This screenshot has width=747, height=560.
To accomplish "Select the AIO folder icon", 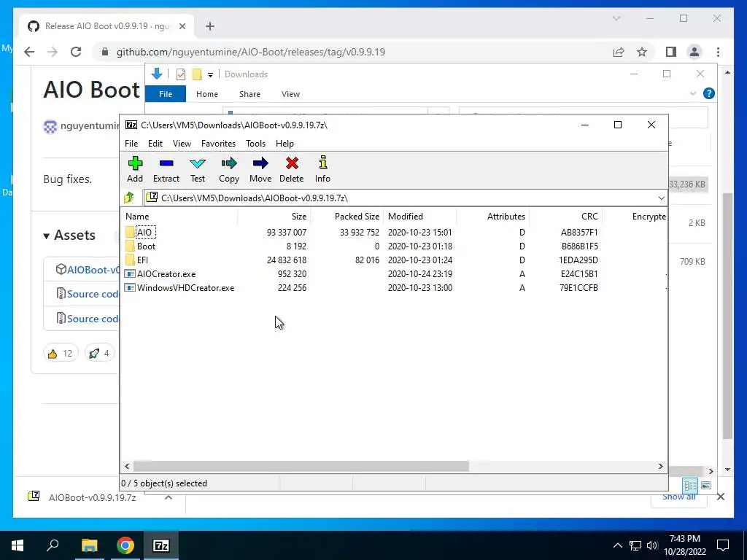I will pyautogui.click(x=130, y=233).
